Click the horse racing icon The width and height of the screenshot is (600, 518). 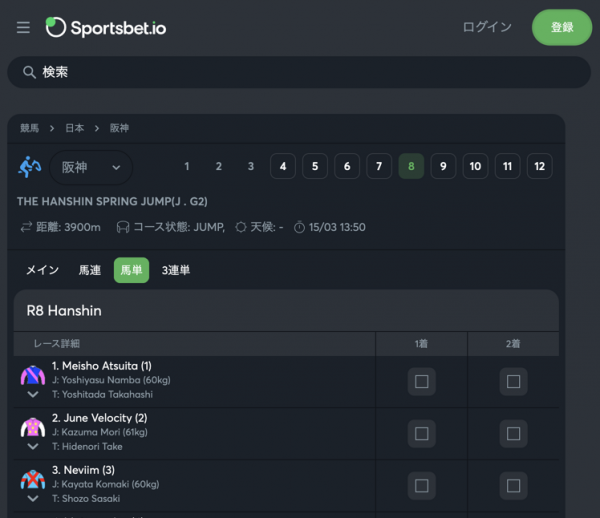point(30,166)
